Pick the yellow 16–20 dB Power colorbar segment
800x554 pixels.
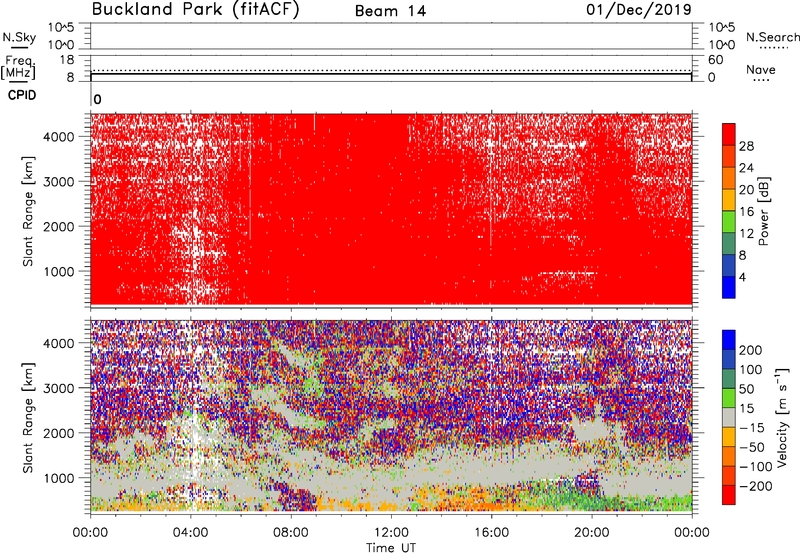click(729, 200)
